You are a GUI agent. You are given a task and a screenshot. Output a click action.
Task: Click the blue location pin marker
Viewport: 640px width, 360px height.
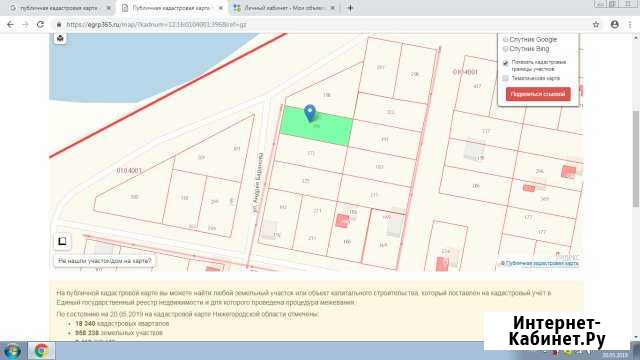click(x=310, y=113)
